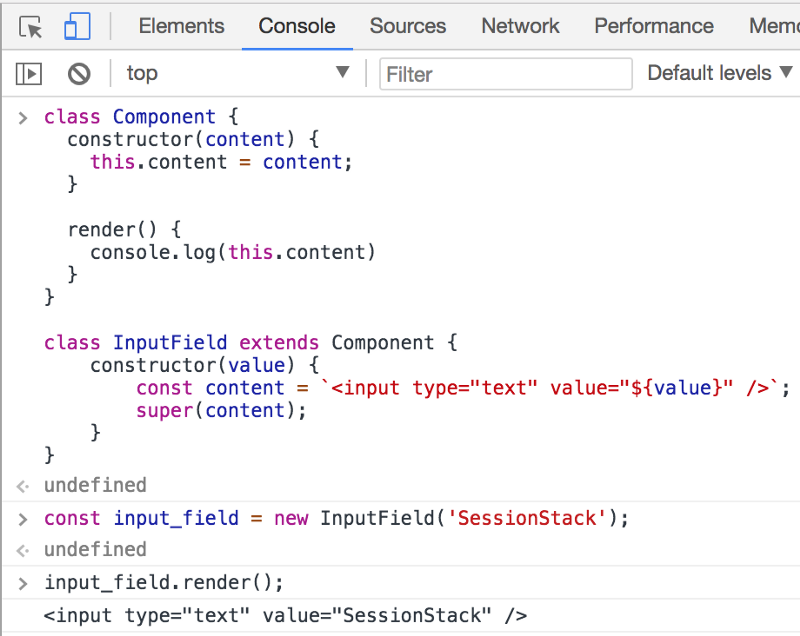The width and height of the screenshot is (800, 636).
Task: Open the Sources panel
Action: pos(407,26)
